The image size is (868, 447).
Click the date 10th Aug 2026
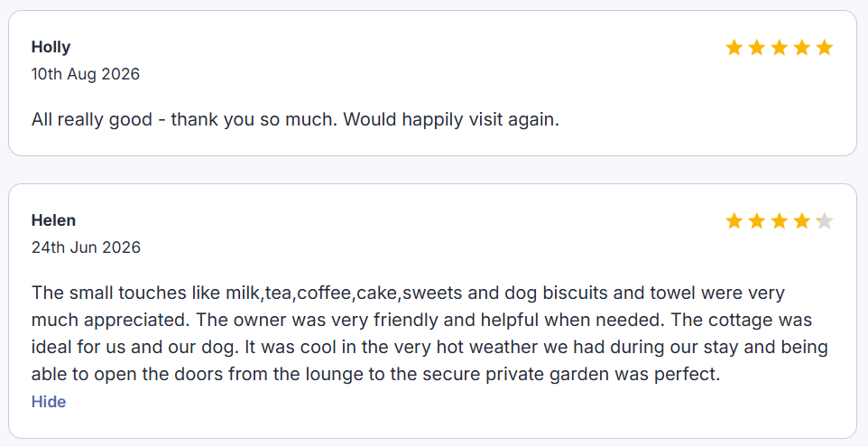[86, 74]
